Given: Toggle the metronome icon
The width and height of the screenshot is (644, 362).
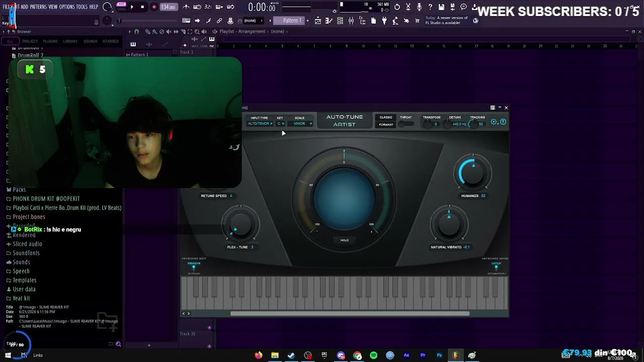Looking at the screenshot, I should click(186, 7).
